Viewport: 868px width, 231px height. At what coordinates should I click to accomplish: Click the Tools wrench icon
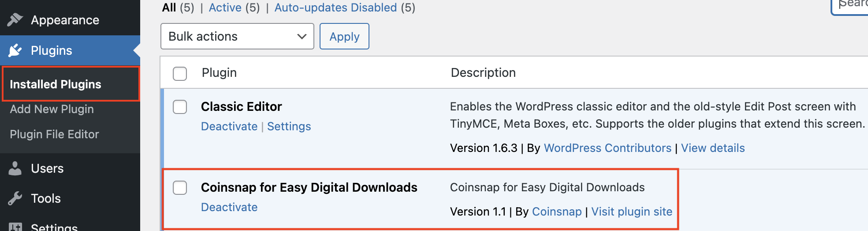[x=15, y=198]
